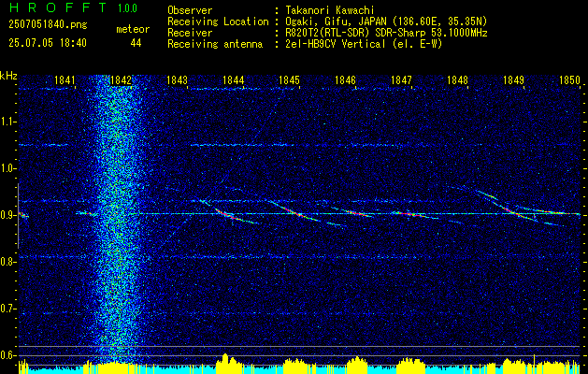The height and width of the screenshot is (374, 588).
Task: Click the 1842 time marker
Action: pos(121,79)
